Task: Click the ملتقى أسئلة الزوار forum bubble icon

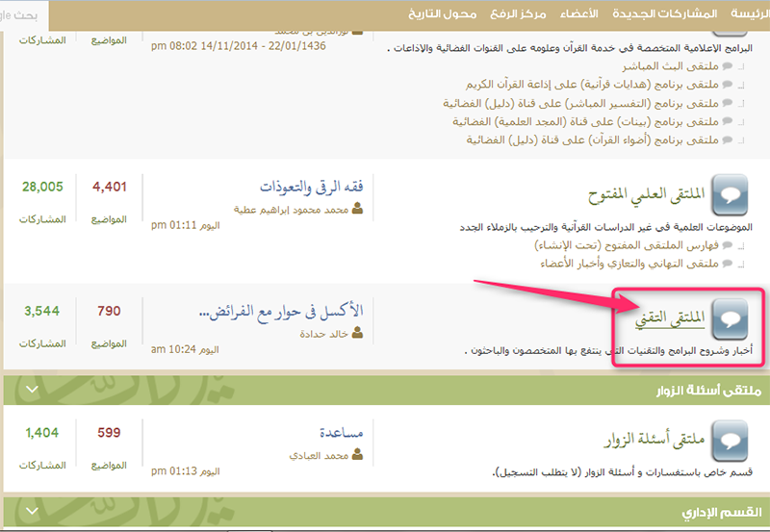Action: (731, 442)
